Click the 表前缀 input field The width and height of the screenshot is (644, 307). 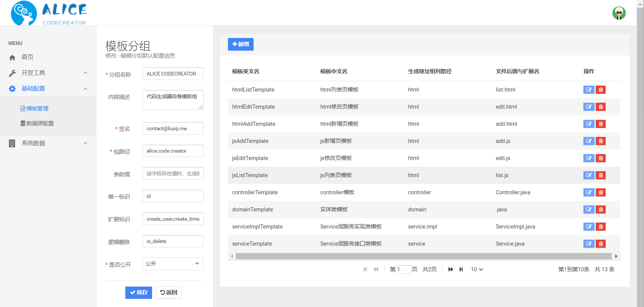coord(173,173)
